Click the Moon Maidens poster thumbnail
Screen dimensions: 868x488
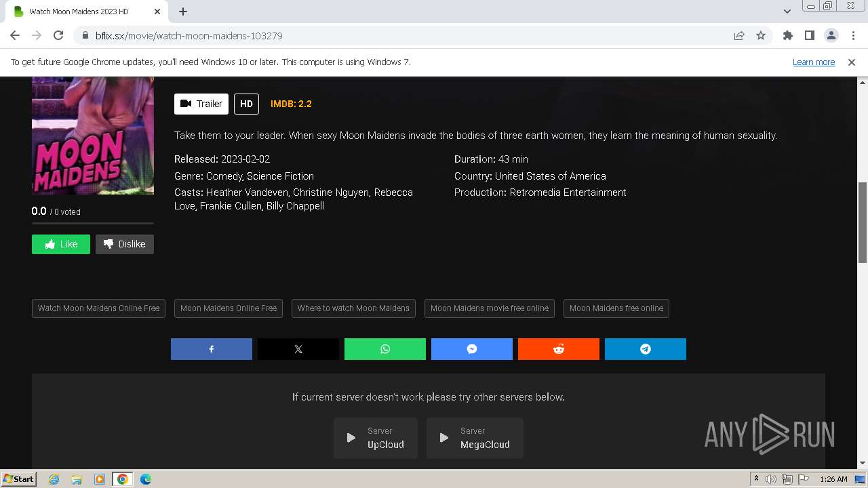[93, 136]
